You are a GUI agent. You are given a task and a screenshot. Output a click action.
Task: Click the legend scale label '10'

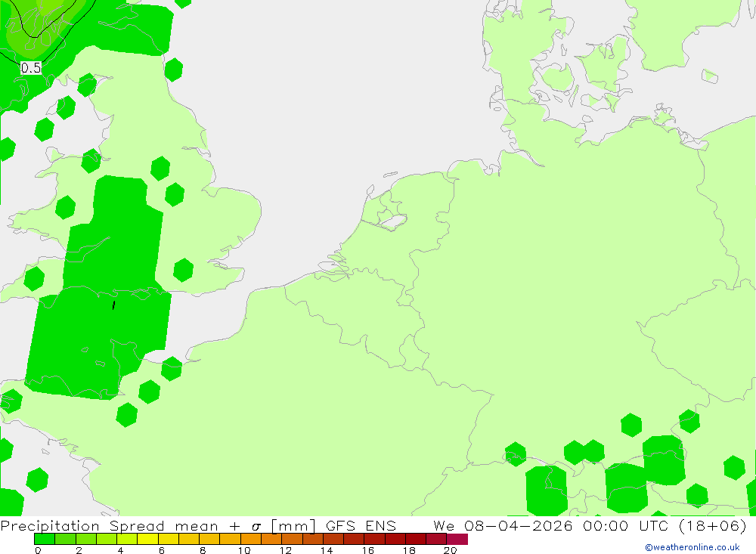(x=244, y=550)
